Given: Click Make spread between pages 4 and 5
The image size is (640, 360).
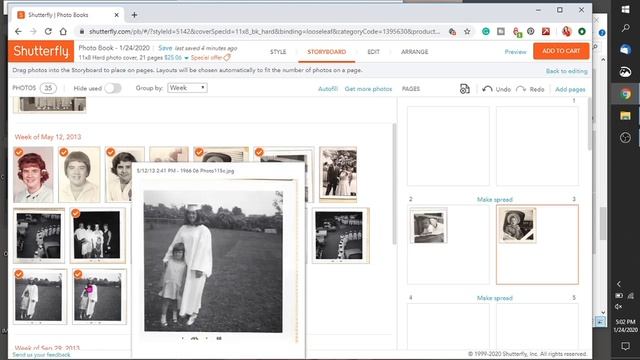Looking at the screenshot, I should [494, 298].
